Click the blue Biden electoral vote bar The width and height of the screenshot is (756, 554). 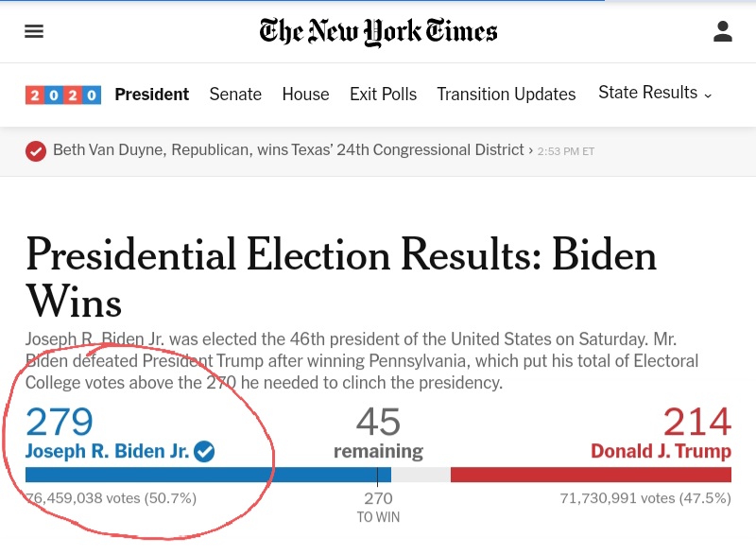pyautogui.click(x=208, y=475)
